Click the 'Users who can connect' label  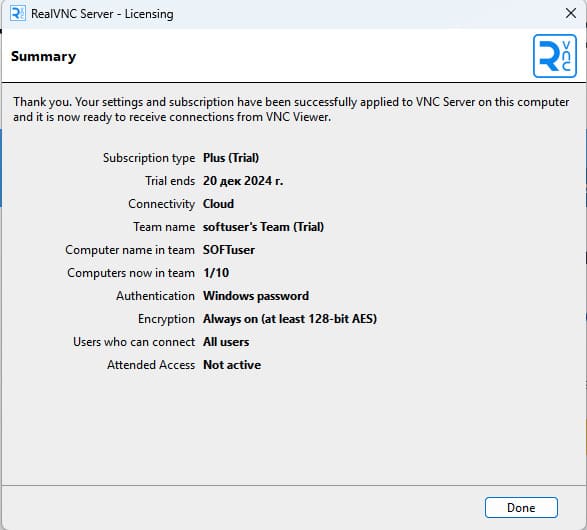click(134, 342)
